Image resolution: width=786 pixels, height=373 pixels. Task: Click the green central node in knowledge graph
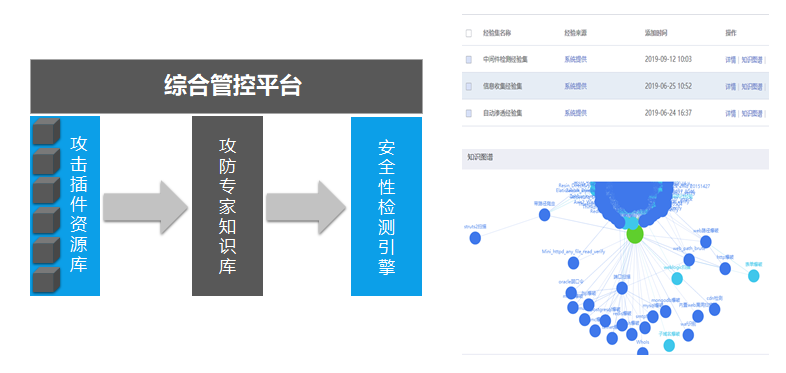[635, 235]
